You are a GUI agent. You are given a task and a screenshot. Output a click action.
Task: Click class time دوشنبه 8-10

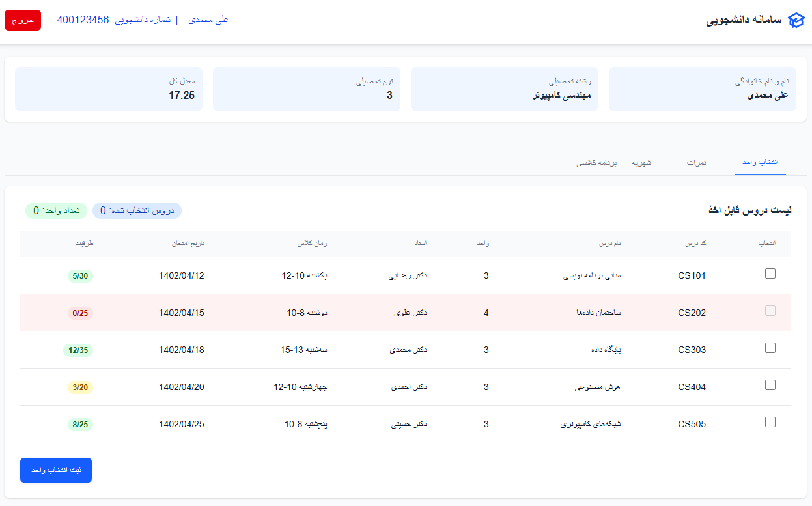click(x=307, y=313)
